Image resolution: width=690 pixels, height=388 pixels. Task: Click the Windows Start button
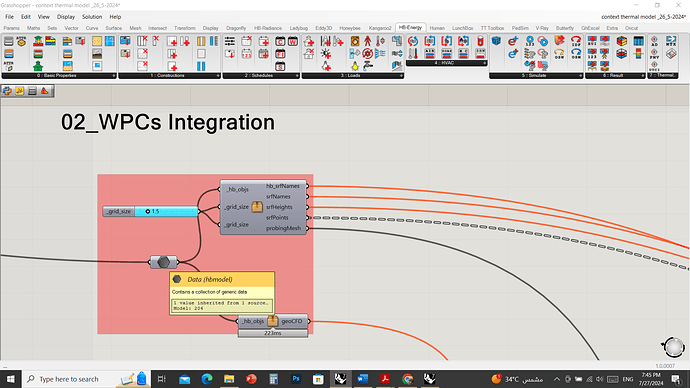click(x=10, y=379)
